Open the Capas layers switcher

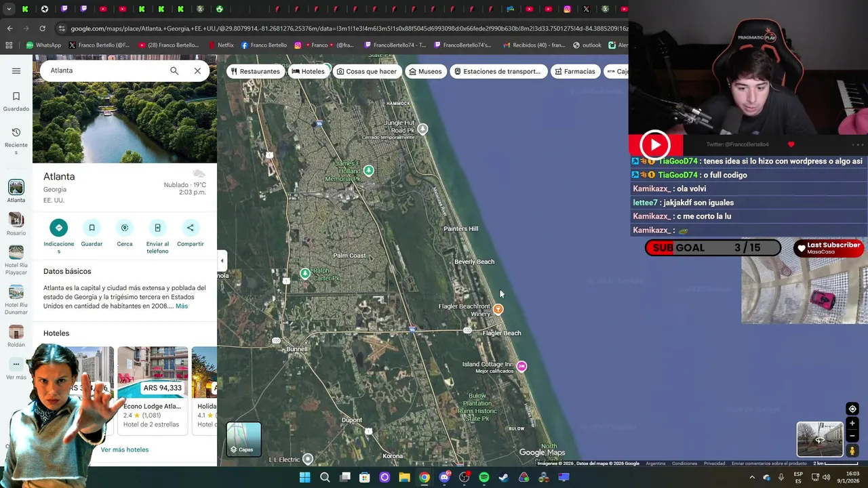point(243,439)
